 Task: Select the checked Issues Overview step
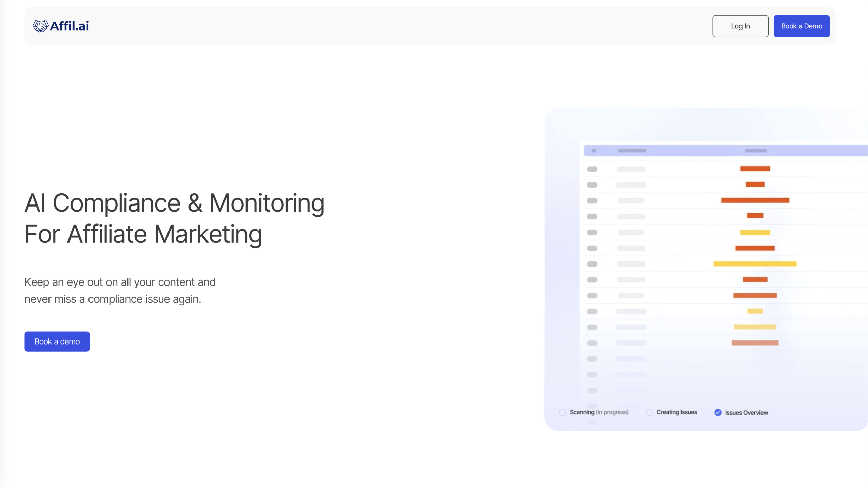click(741, 412)
